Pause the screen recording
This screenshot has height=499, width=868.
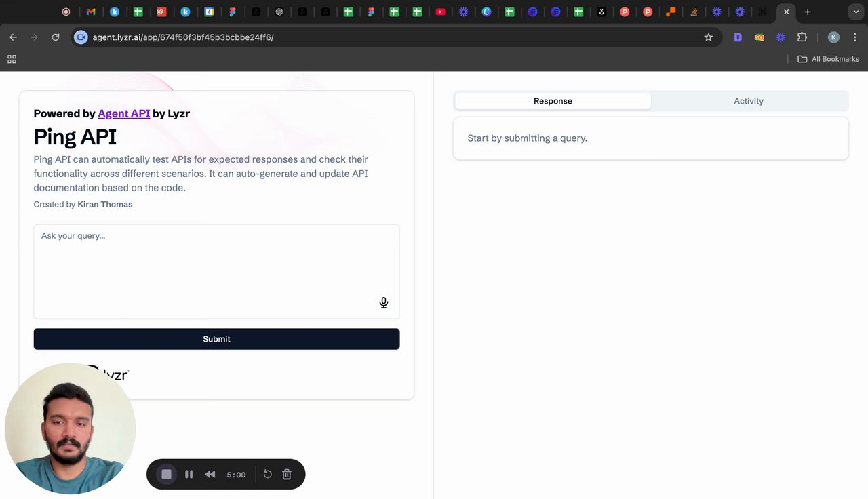tap(189, 474)
